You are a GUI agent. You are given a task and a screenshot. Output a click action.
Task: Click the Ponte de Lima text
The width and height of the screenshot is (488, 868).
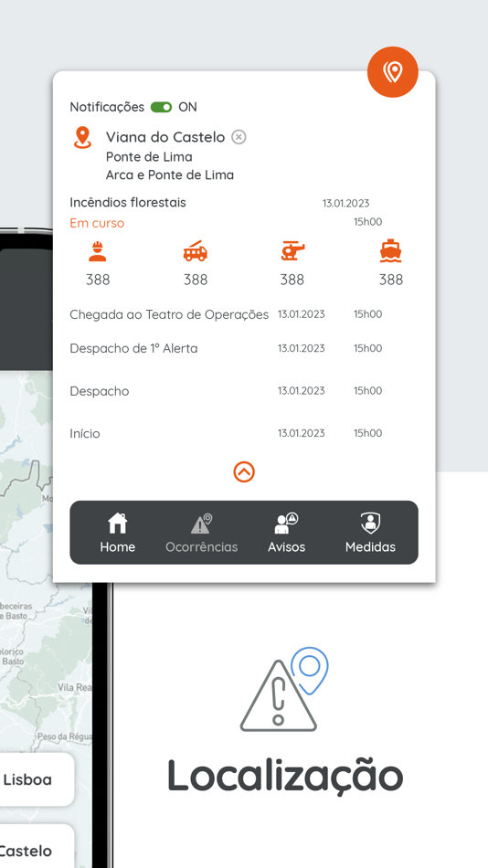(x=149, y=156)
